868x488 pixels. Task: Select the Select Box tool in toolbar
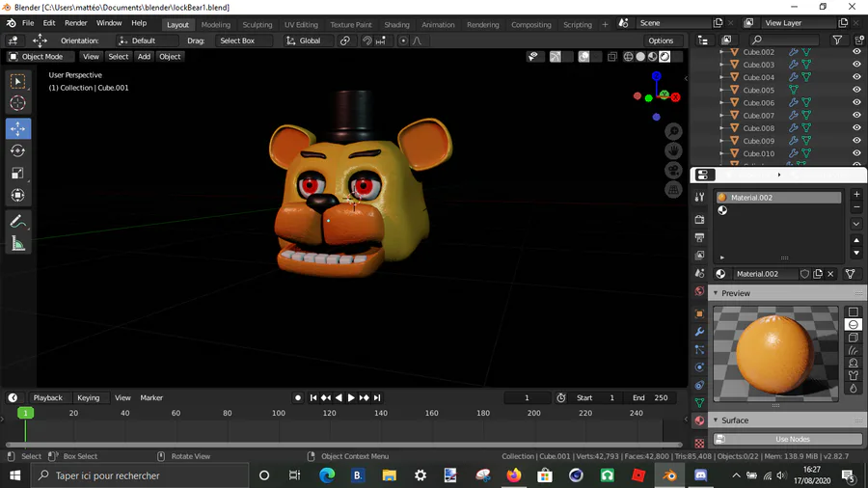17,81
